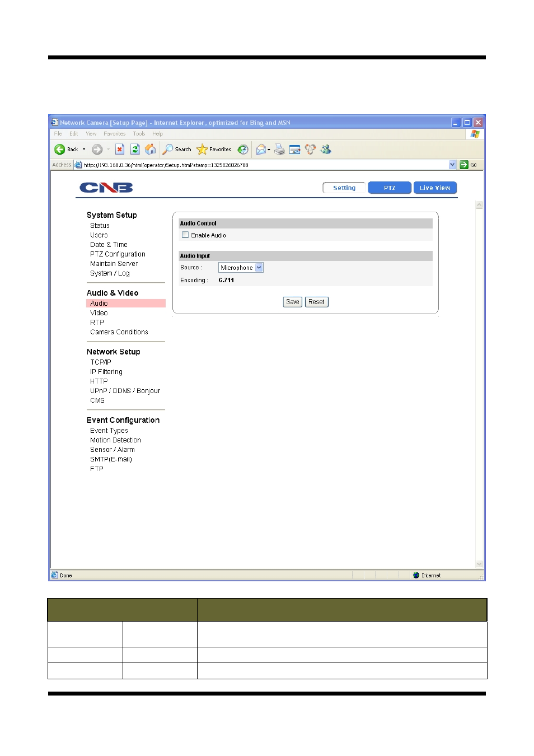Screen dimensions: 534x756
Task: Open the address bar dropdown arrow
Action: (x=452, y=165)
